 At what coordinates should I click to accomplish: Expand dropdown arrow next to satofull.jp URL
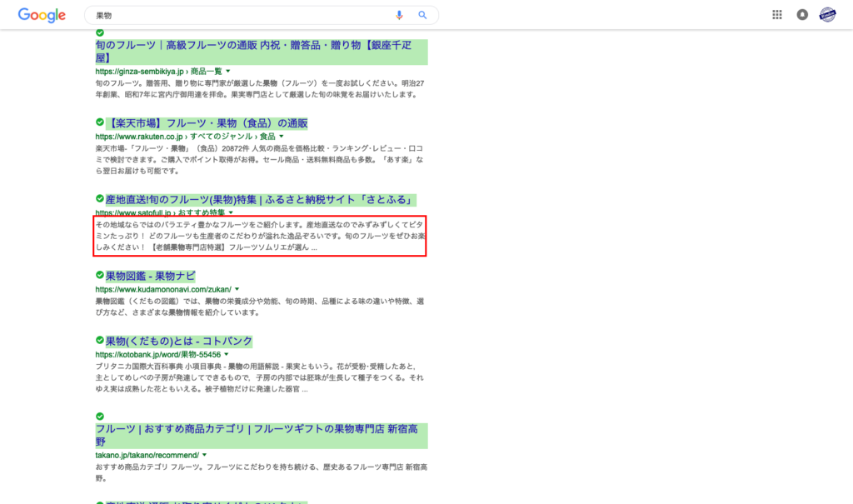pos(231,212)
